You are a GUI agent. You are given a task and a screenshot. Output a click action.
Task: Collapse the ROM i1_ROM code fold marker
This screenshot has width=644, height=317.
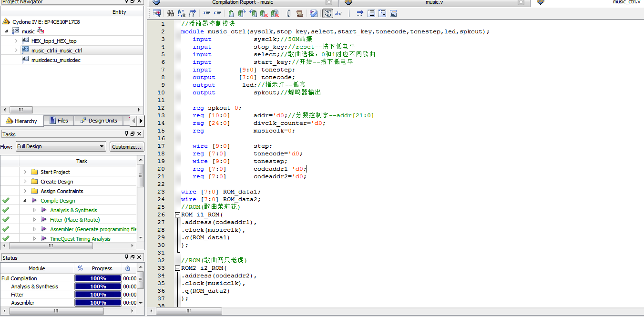[178, 215]
